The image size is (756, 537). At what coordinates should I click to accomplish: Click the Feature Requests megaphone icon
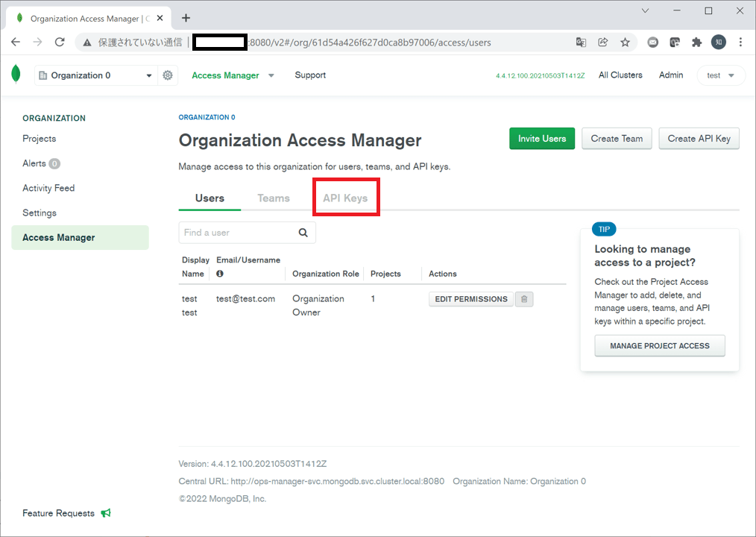(x=105, y=512)
